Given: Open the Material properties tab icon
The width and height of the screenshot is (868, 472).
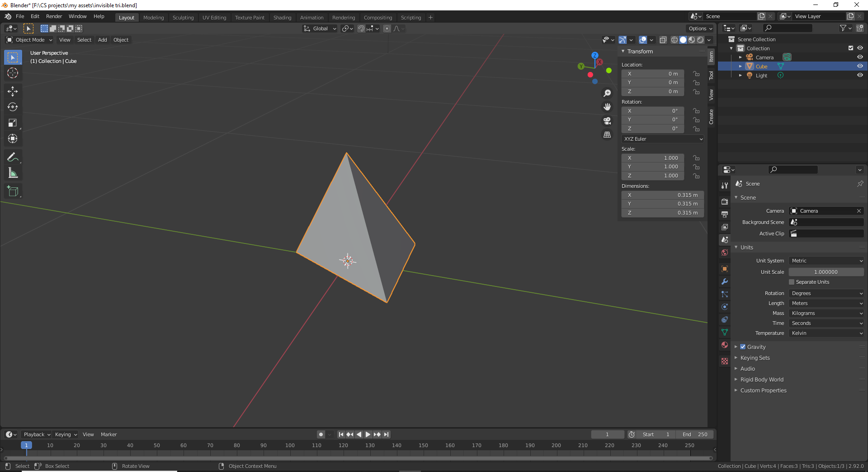Looking at the screenshot, I should tap(725, 345).
